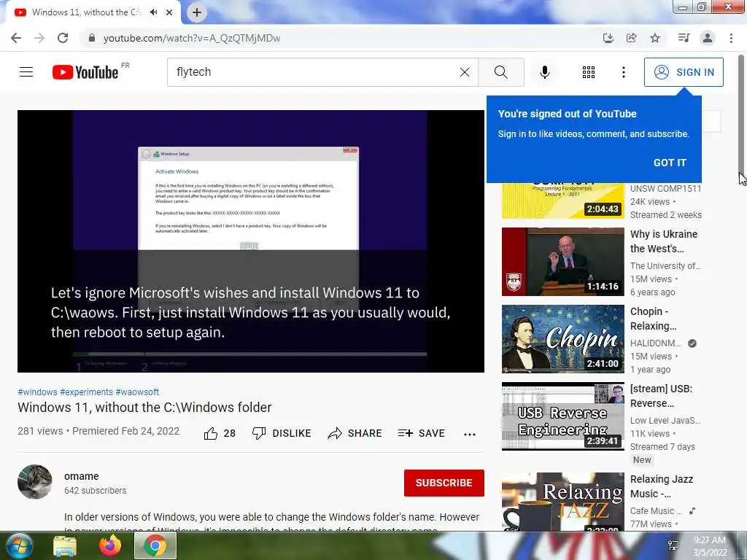Viewport: 747px width, 560px height.
Task: Mute the tab via speaker icon
Action: click(x=153, y=12)
